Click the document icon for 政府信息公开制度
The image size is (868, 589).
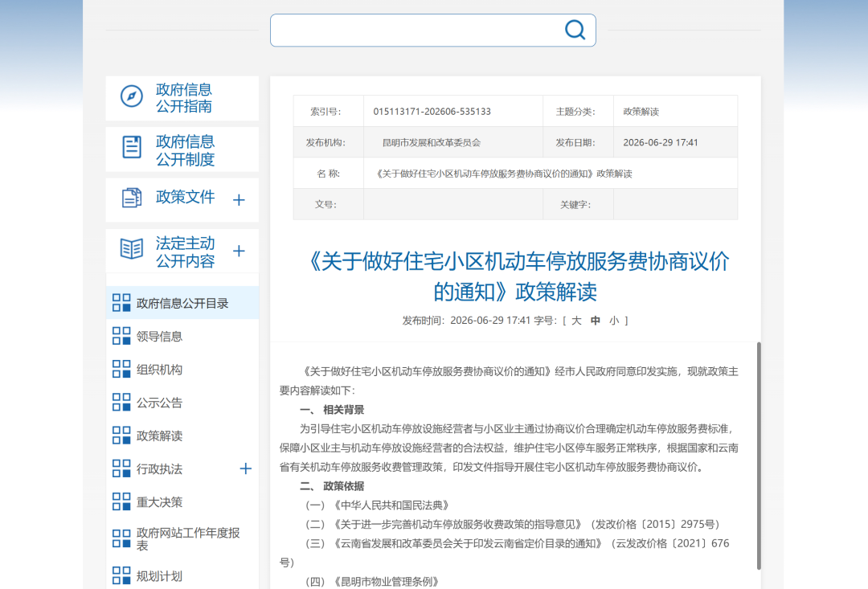[x=132, y=147]
